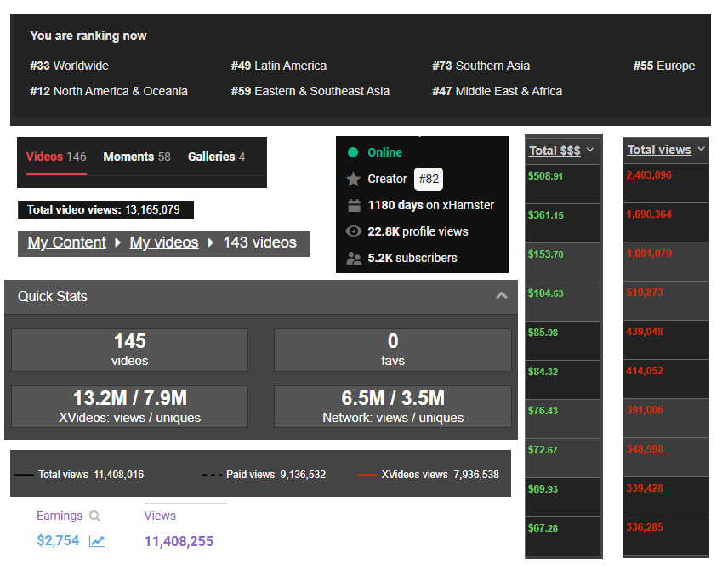Select the 145 videos stat box

pos(129,350)
